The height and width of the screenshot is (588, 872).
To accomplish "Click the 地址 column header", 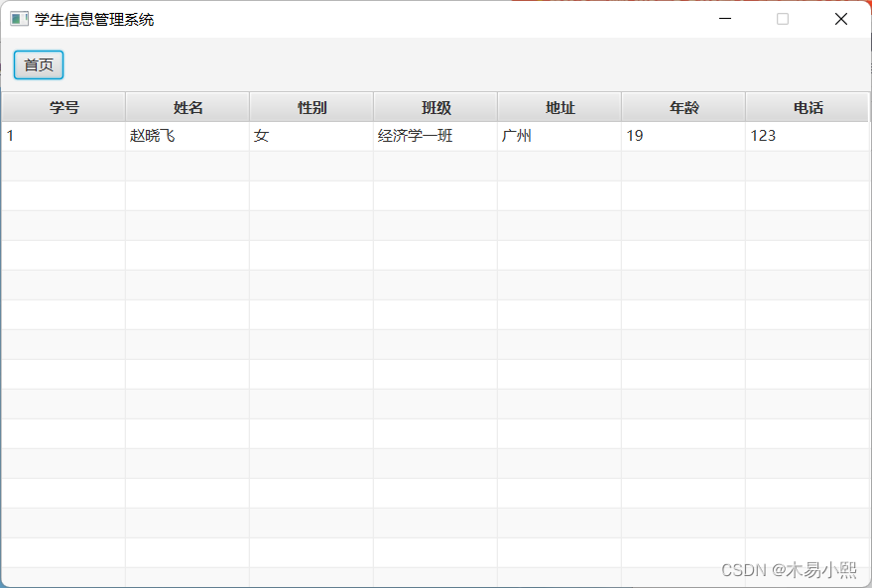I will pos(560,107).
